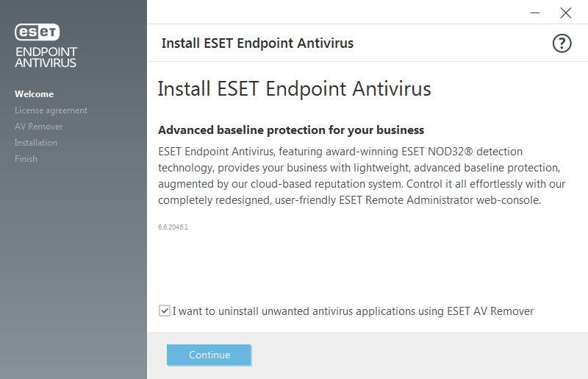Close the ESET installer window
The height and width of the screenshot is (379, 588).
(565, 13)
